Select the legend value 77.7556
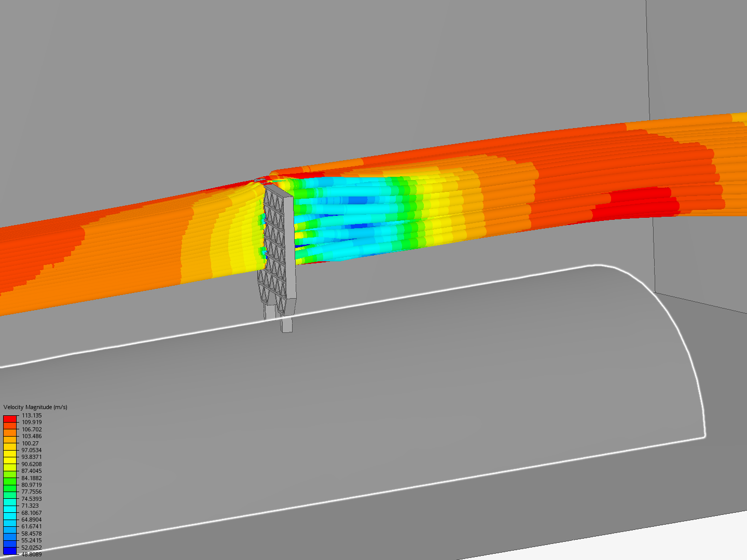The width and height of the screenshot is (747, 560). [32, 492]
